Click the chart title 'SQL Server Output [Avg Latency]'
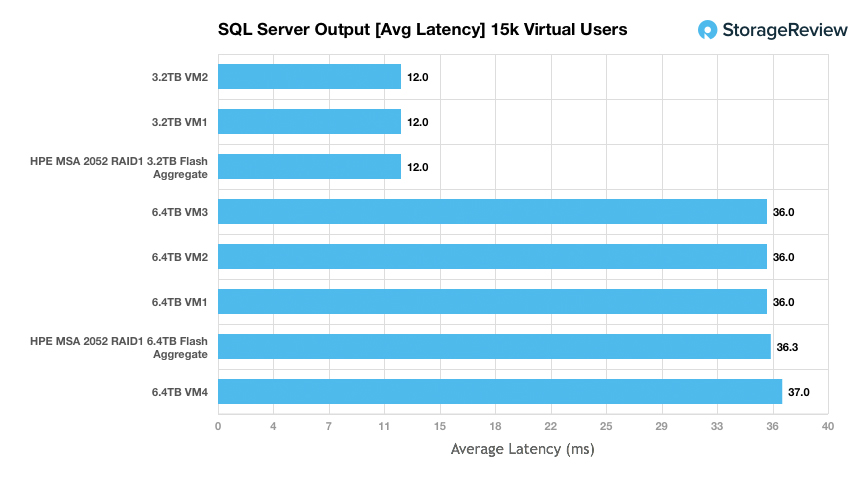The width and height of the screenshot is (850, 477). pyautogui.click(x=351, y=29)
